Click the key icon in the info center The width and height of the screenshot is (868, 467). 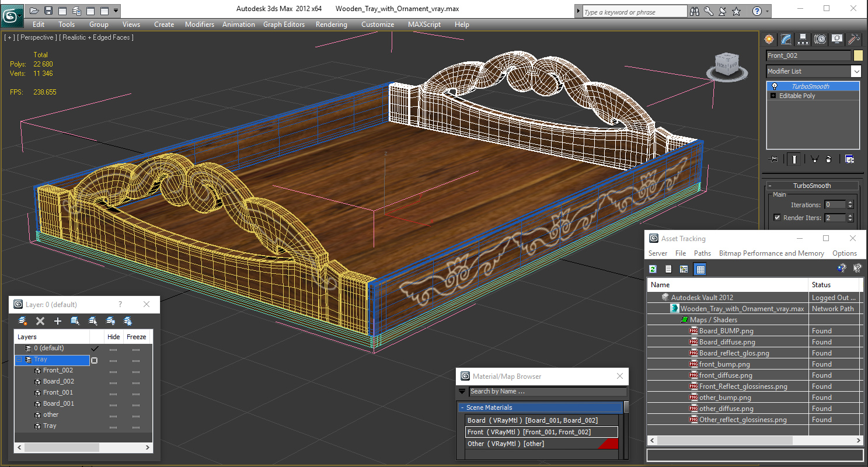point(709,11)
